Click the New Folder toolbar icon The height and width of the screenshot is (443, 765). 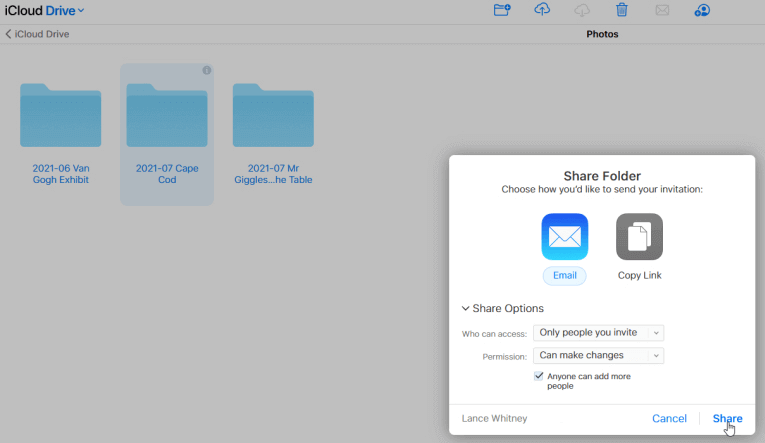502,10
